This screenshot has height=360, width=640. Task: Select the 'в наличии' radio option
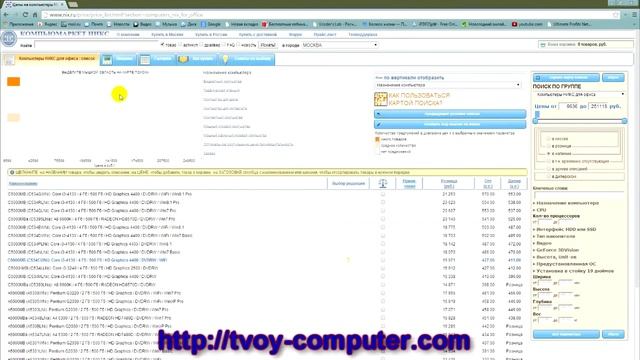point(549,153)
